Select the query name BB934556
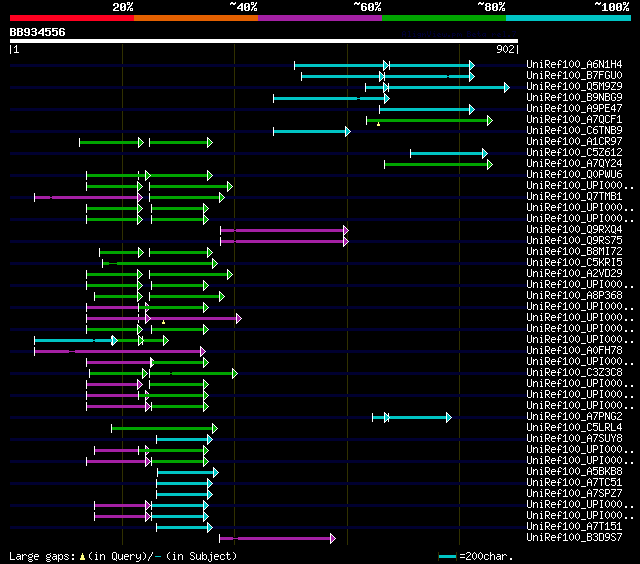The image size is (640, 564). click(38, 32)
